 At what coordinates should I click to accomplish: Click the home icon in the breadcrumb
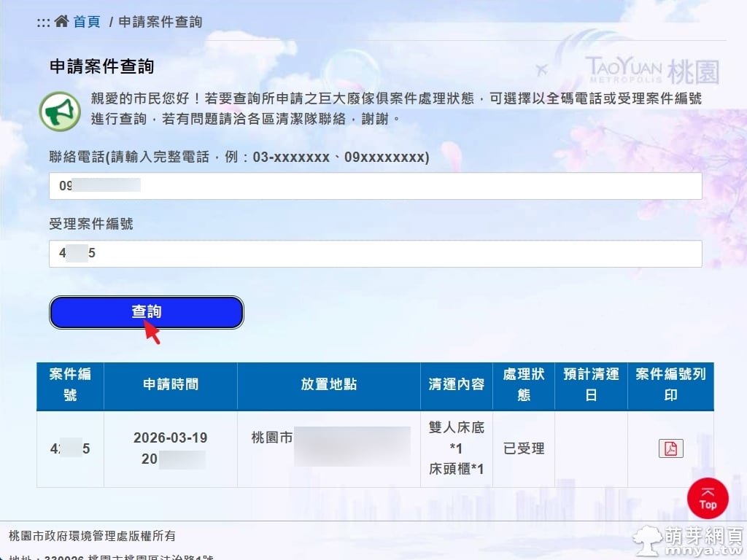pos(61,21)
